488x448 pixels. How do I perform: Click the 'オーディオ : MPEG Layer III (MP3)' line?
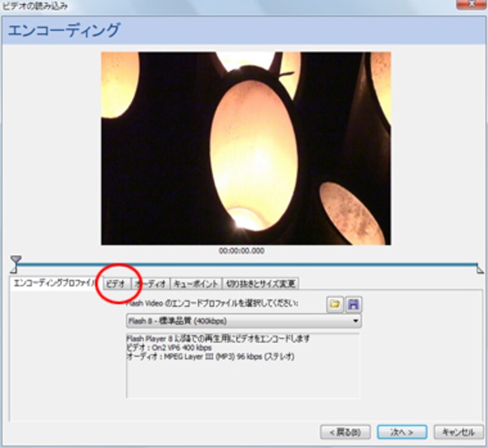[210, 357]
